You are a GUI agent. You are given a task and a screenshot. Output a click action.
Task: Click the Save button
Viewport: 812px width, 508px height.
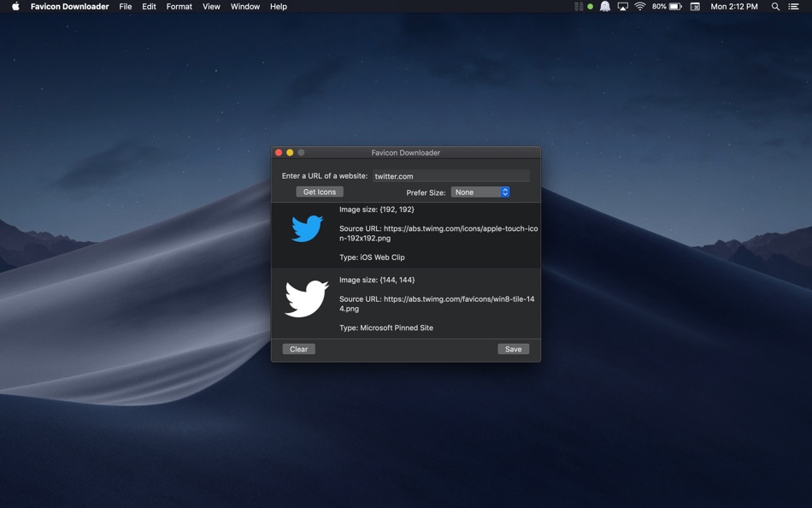pos(513,349)
